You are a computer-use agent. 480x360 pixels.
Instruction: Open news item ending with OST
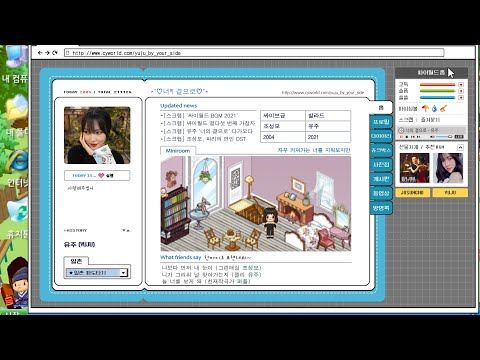[203, 139]
